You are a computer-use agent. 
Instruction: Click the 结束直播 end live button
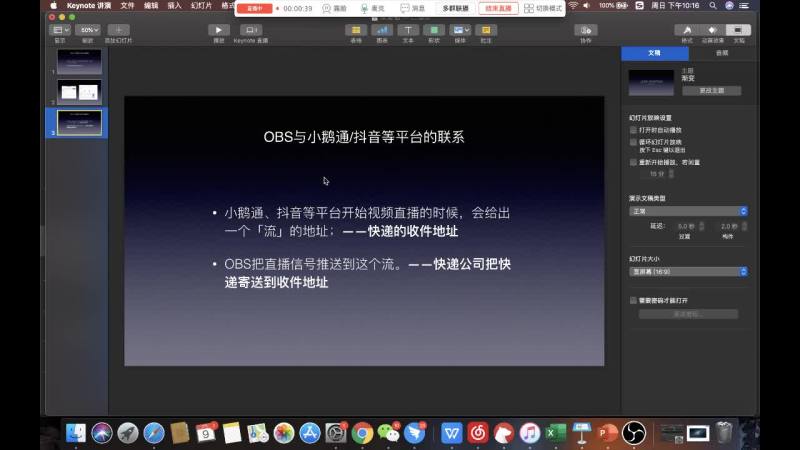click(498, 9)
